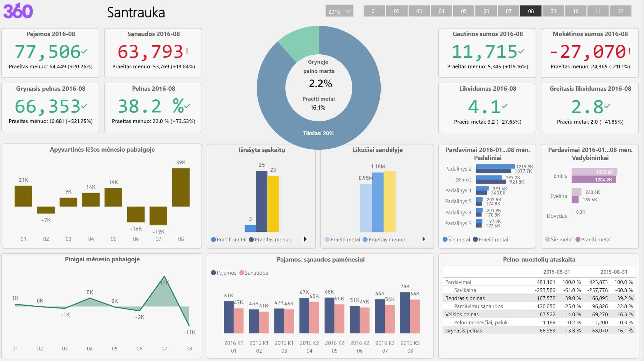Click the 360 logo icon
Viewport: 644px width, 361px height.
coord(18,11)
